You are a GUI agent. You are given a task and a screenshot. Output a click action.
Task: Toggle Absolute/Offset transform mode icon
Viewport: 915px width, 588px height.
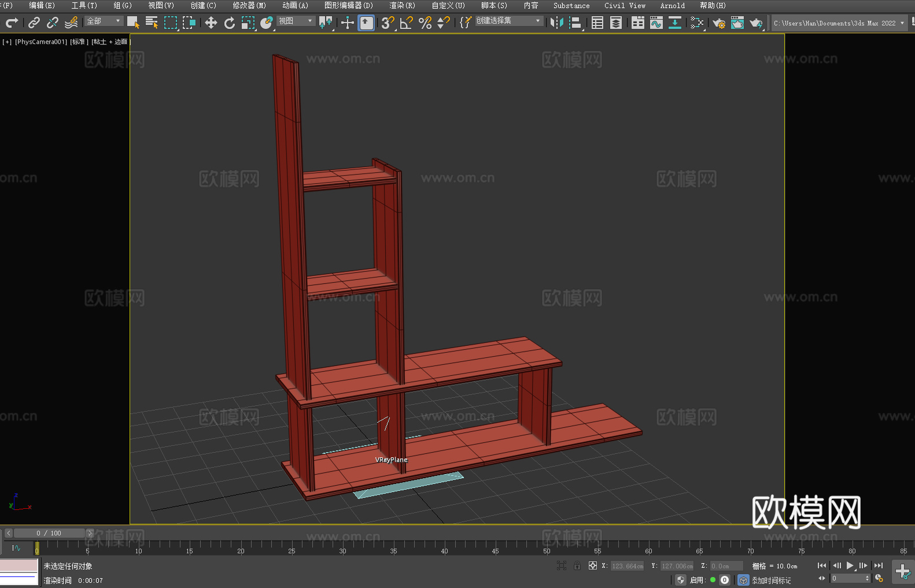[x=593, y=565]
